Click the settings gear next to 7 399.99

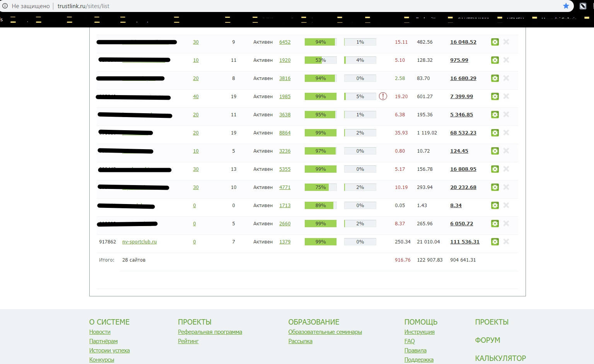[495, 96]
